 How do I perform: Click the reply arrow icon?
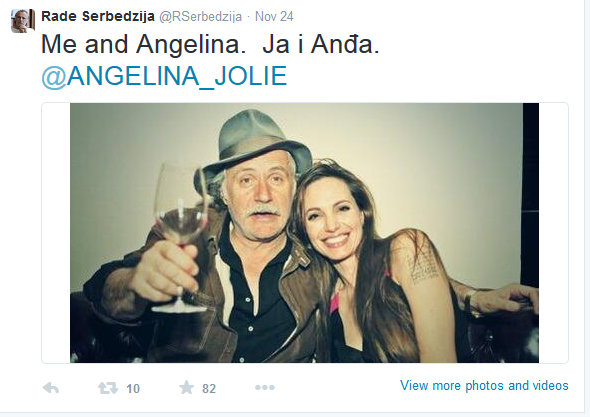coord(50,387)
